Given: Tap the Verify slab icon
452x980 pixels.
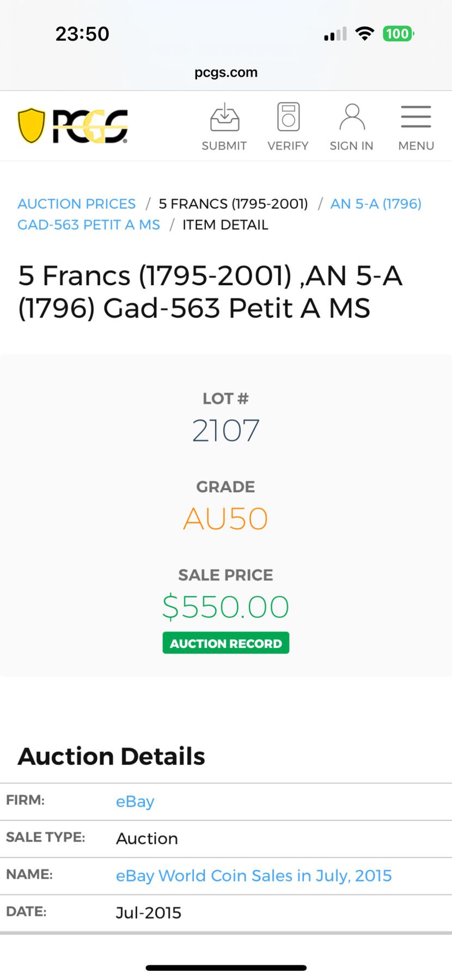Looking at the screenshot, I should [x=288, y=117].
